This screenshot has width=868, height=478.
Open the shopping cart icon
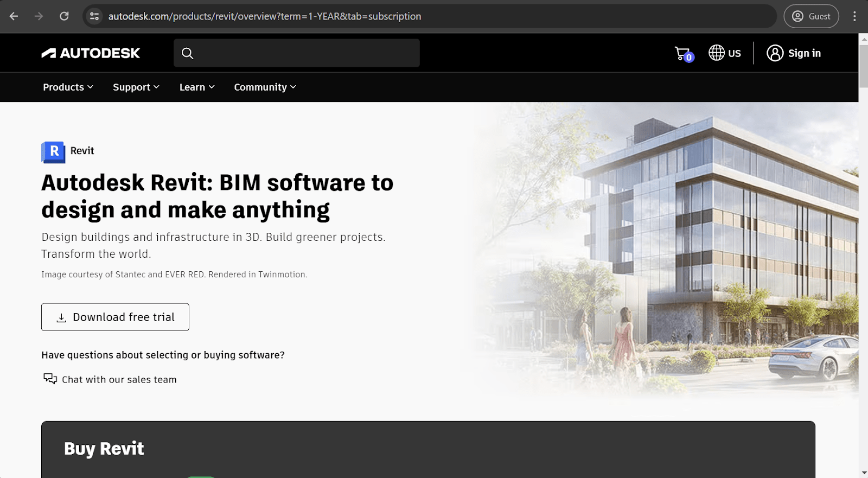(684, 54)
